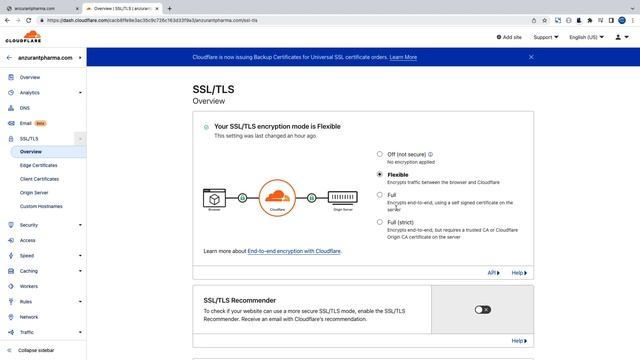Click the back arrow beside anzurantpharma.com
Viewport: 640px width, 360px height.
(9, 58)
